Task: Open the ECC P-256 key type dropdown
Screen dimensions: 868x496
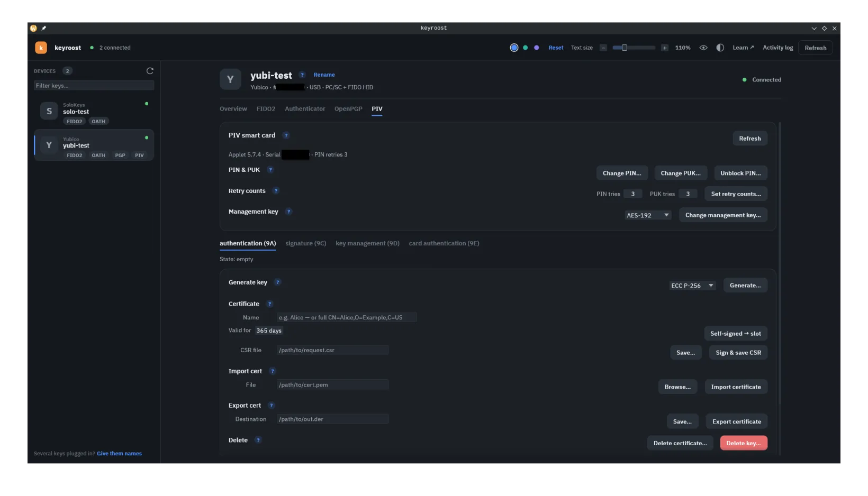Action: 692,286
